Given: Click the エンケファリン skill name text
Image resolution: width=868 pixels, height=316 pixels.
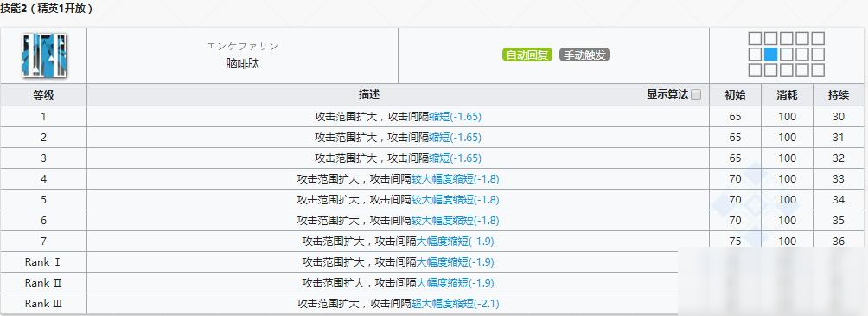Looking at the screenshot, I should click(x=242, y=47).
